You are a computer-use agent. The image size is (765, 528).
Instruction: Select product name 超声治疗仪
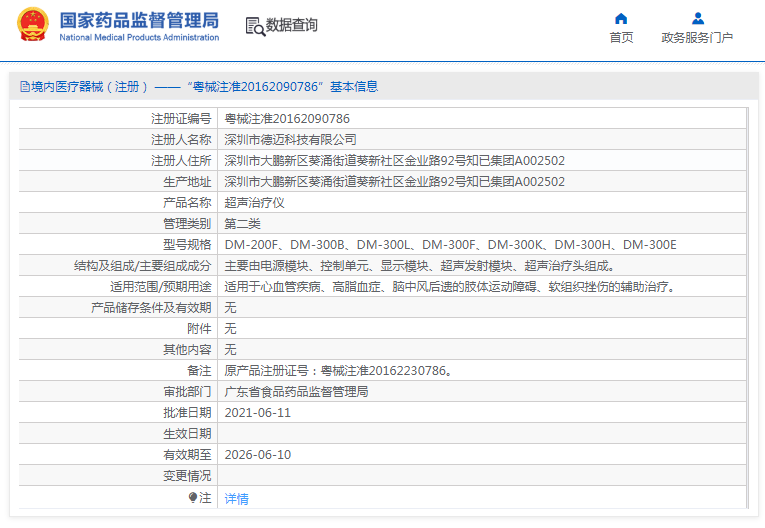[x=254, y=203]
